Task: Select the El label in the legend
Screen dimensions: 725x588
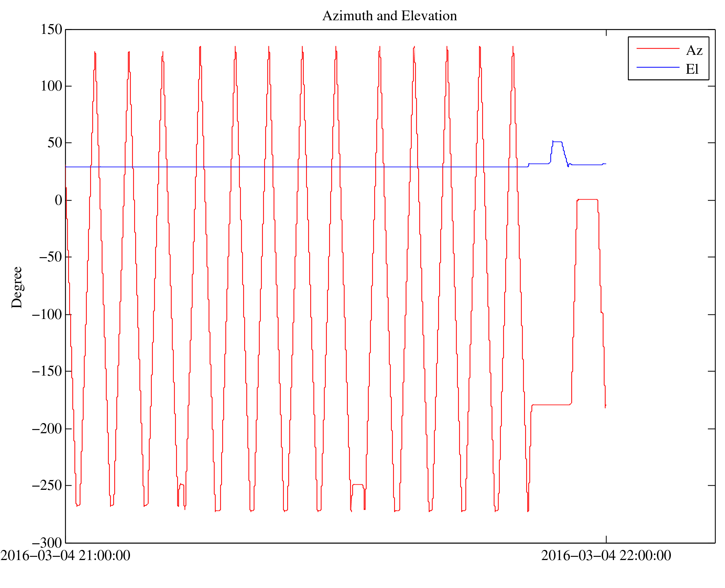Action: tap(692, 69)
